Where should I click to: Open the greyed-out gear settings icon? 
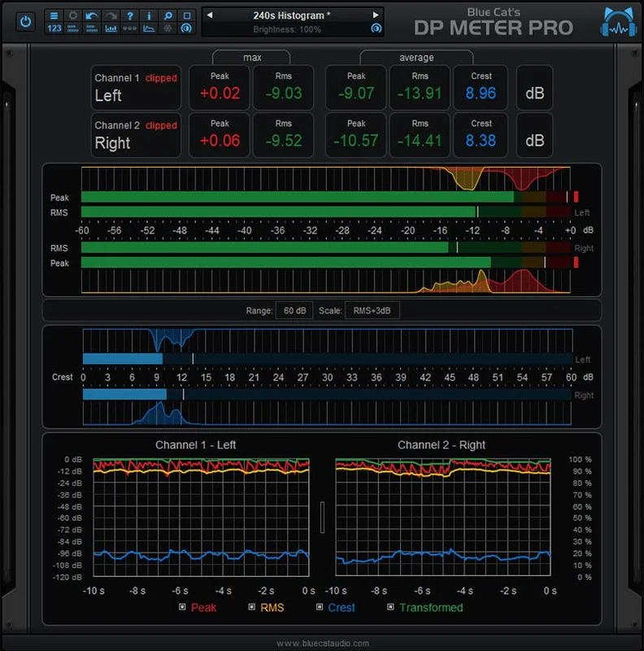[x=73, y=15]
